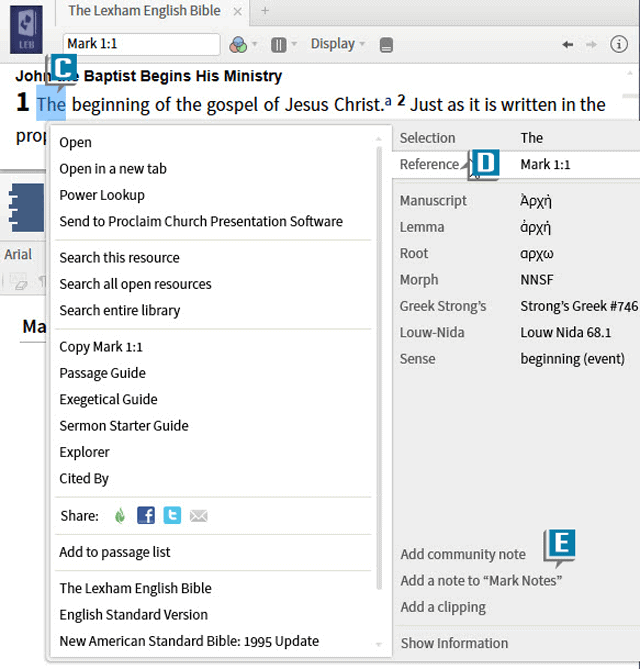Screen dimensions: 640x669
Task: Select the Greek Strong's row
Action: [x=516, y=306]
